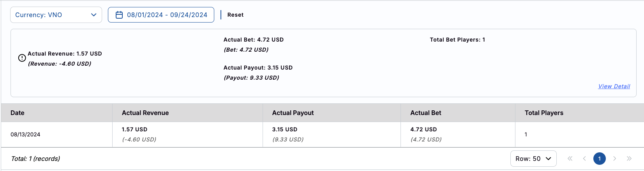Click the Actual Revenue info warning icon

22,58
